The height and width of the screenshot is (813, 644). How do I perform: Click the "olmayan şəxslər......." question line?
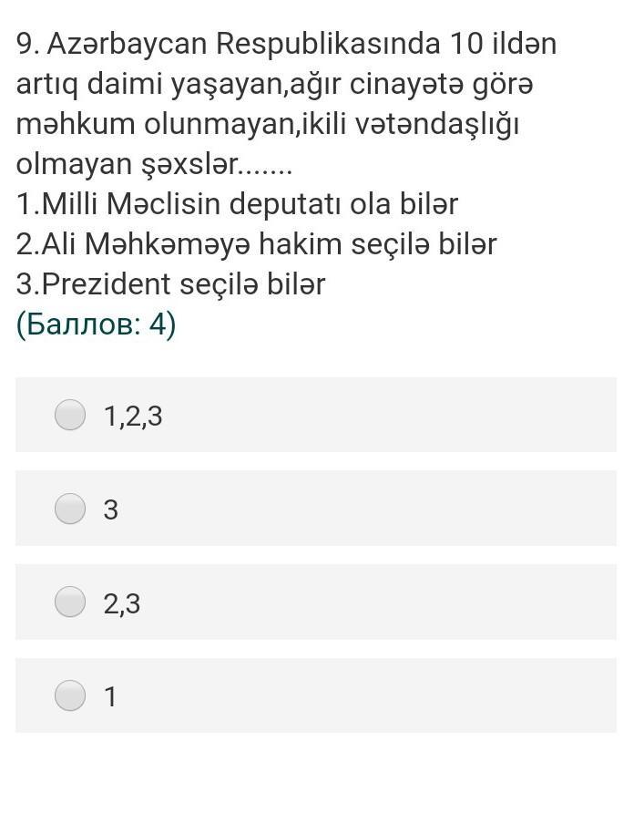click(x=154, y=164)
